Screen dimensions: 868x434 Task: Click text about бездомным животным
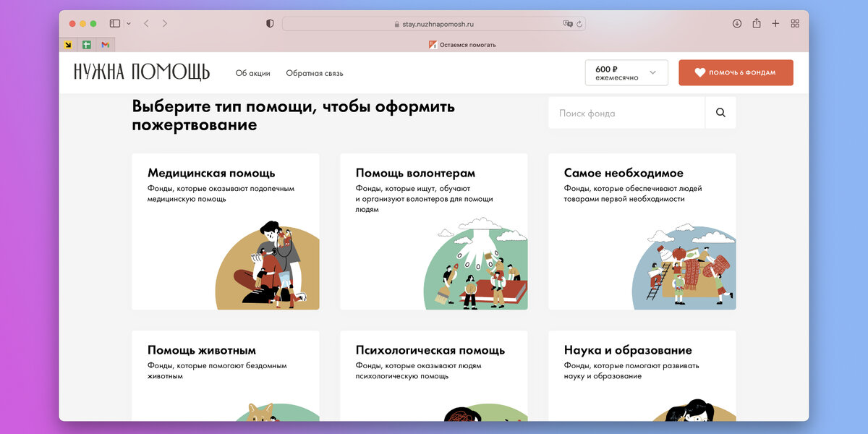pos(217,371)
